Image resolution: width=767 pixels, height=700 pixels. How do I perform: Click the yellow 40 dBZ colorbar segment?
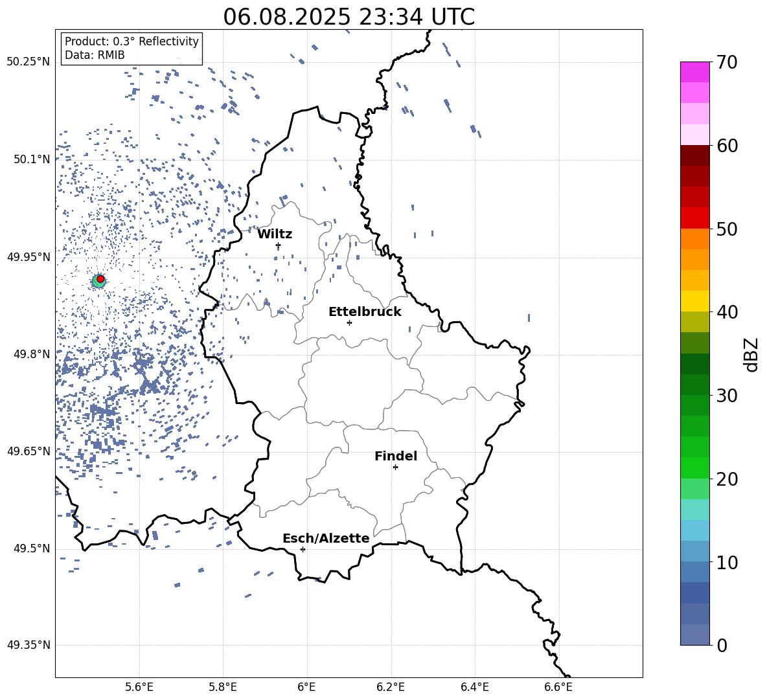coord(694,301)
